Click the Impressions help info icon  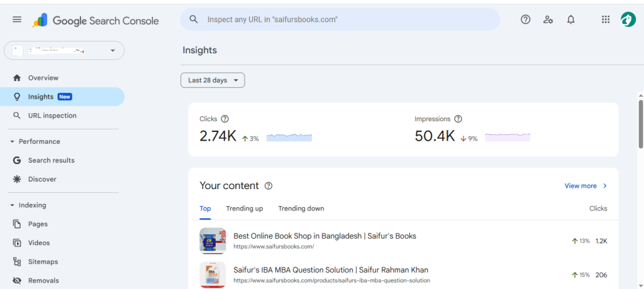point(458,119)
